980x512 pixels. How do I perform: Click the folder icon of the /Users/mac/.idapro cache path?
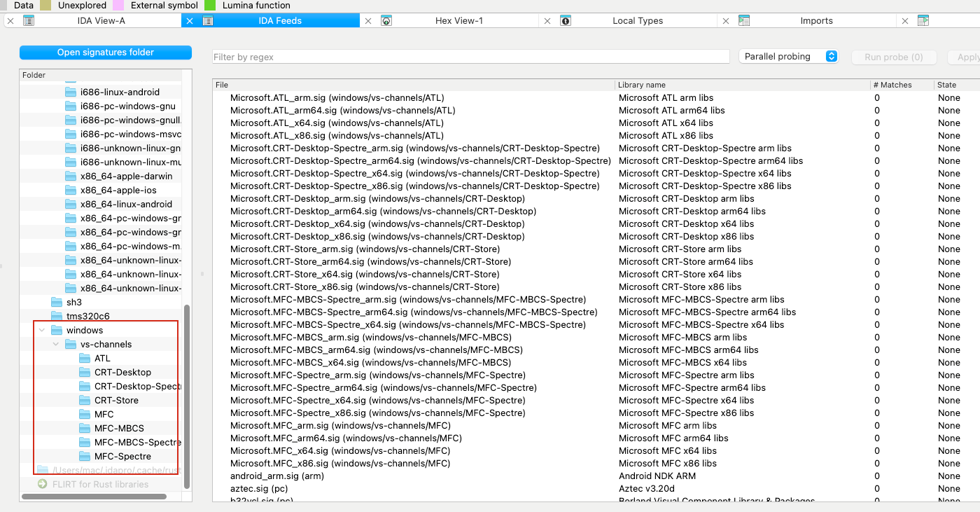pos(43,470)
